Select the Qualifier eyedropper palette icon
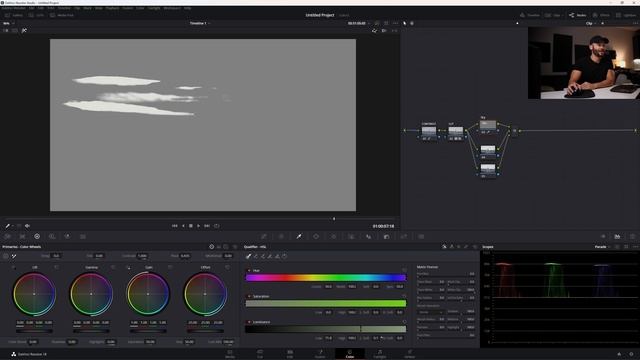This screenshot has width=640, height=360. pos(299,236)
